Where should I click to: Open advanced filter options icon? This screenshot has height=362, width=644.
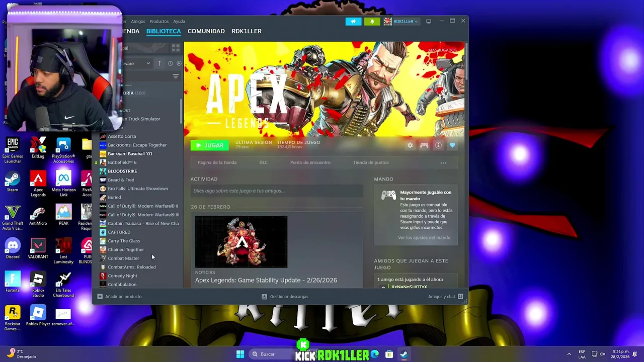point(176,76)
